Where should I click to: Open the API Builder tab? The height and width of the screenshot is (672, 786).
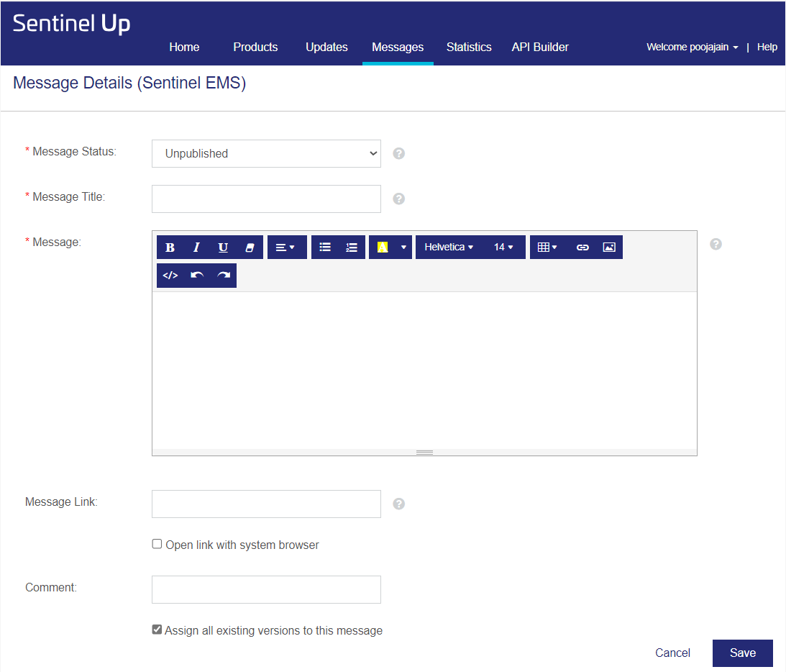[x=540, y=47]
